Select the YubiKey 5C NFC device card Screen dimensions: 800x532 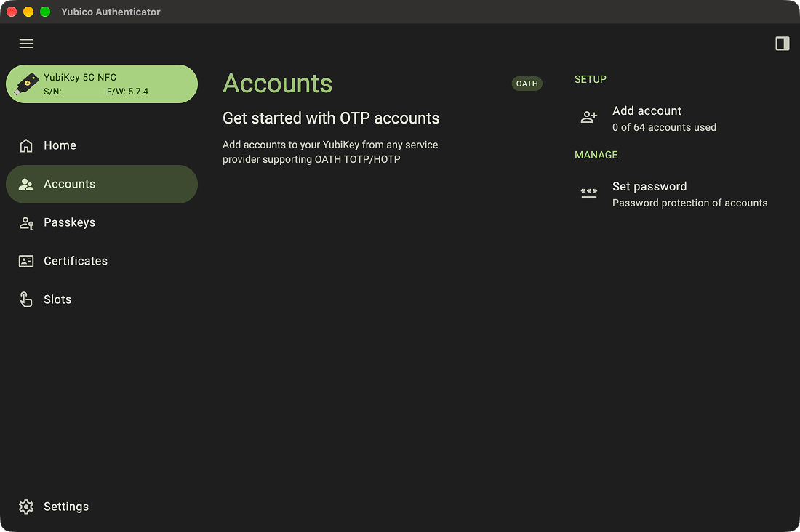pos(102,84)
